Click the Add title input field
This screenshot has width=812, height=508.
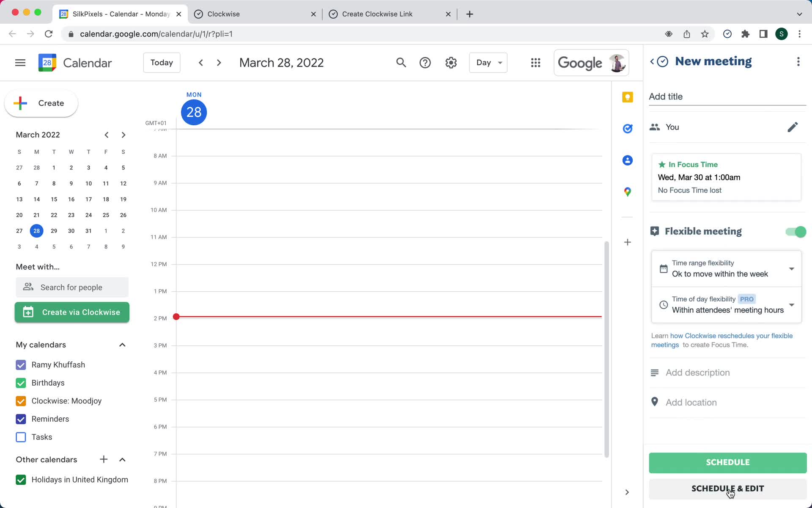(x=727, y=96)
